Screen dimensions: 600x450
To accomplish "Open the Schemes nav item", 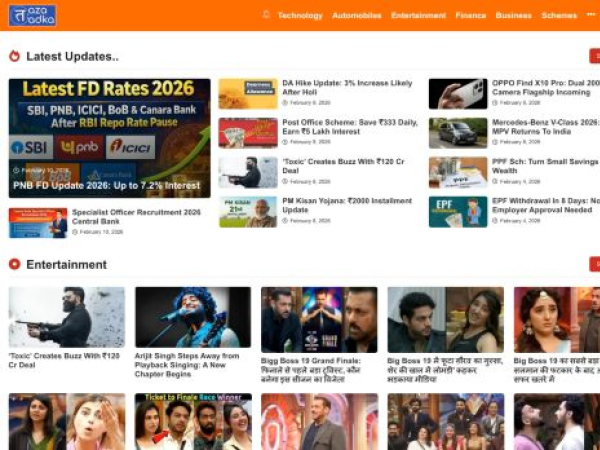I will tap(559, 16).
